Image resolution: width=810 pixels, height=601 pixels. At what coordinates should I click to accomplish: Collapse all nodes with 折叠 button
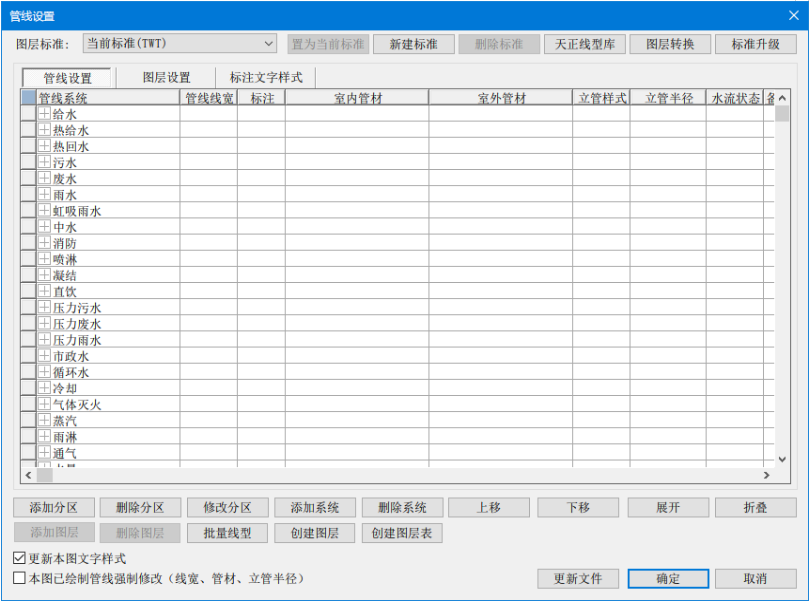point(756,507)
